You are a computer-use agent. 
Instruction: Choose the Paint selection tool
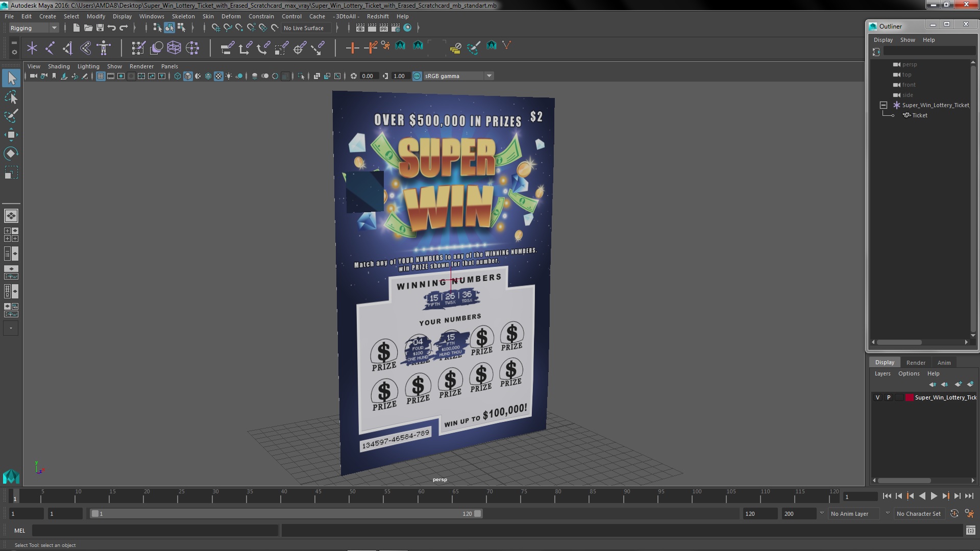point(11,116)
